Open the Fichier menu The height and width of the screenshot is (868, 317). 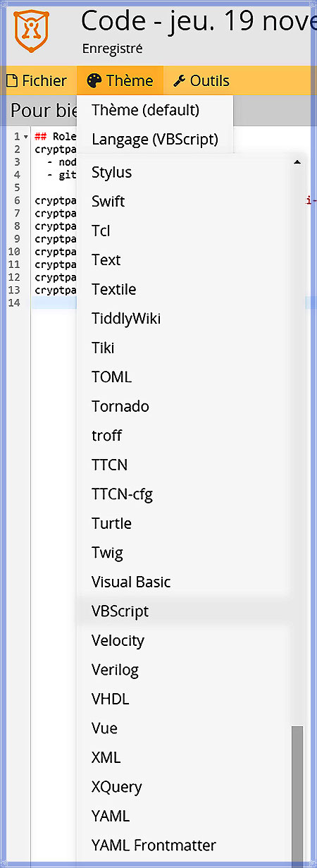[x=37, y=81]
